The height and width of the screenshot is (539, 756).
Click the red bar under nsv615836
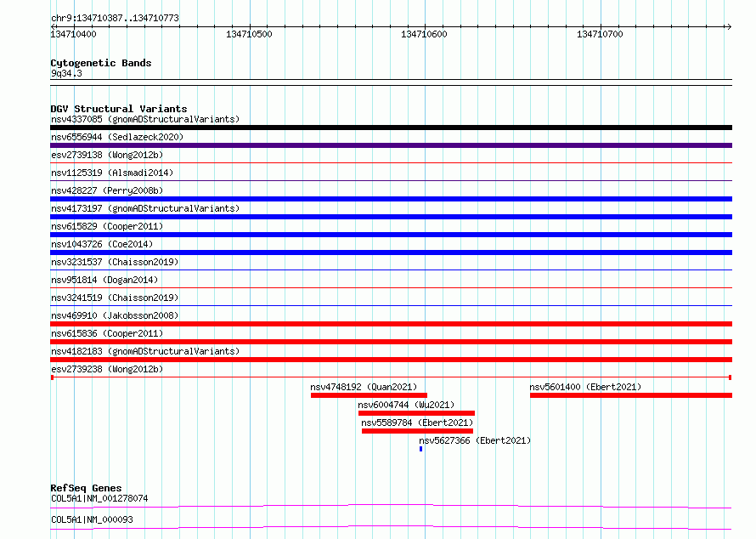tap(391, 342)
